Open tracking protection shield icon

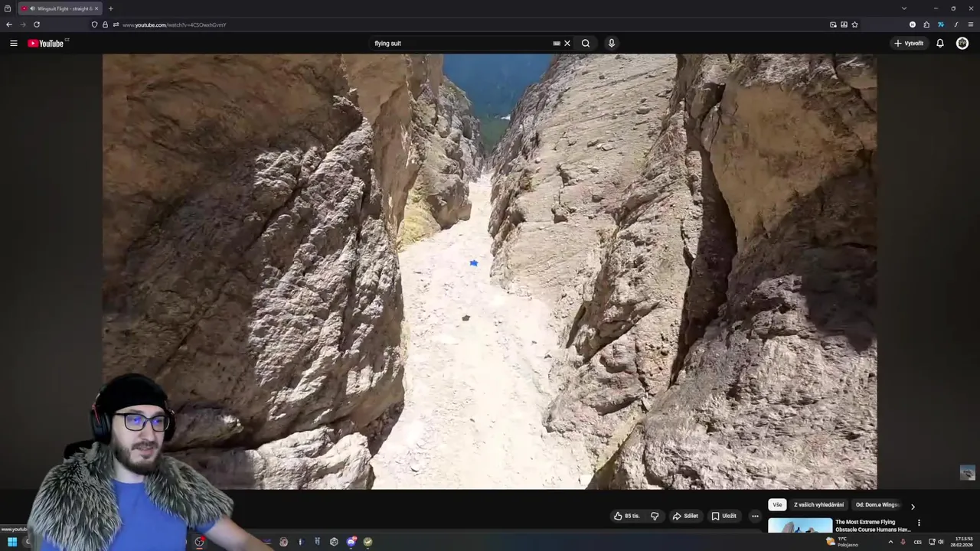[x=95, y=24]
